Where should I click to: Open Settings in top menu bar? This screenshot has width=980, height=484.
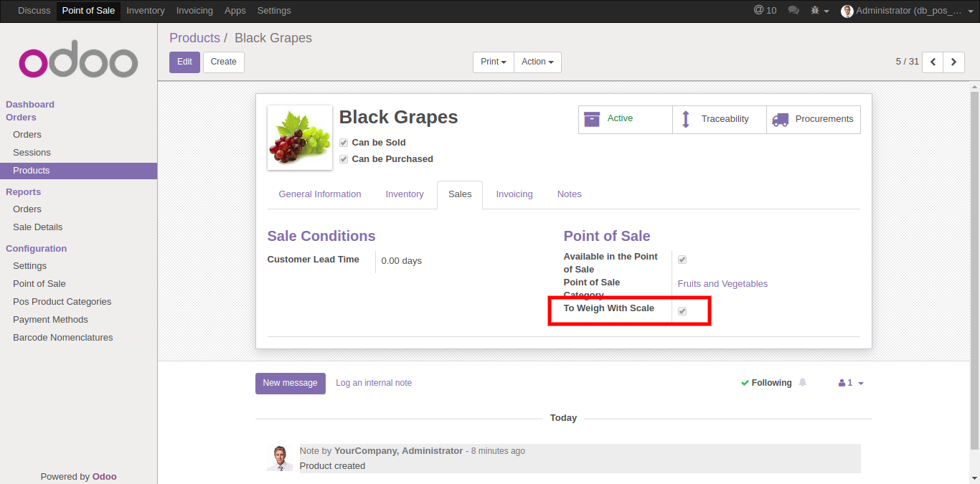click(x=274, y=11)
